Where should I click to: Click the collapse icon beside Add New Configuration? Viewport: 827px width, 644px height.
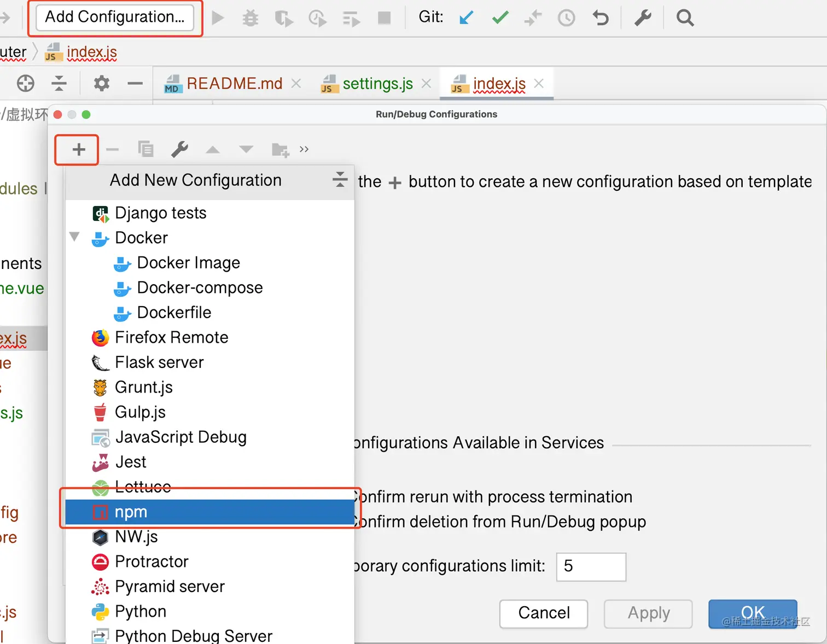[340, 180]
